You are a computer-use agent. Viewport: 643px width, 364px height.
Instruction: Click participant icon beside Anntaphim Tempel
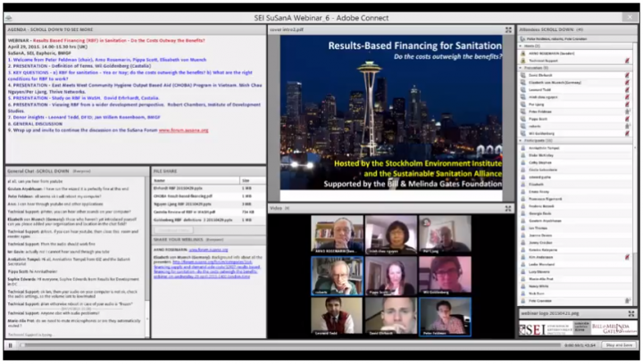pyautogui.click(x=522, y=145)
